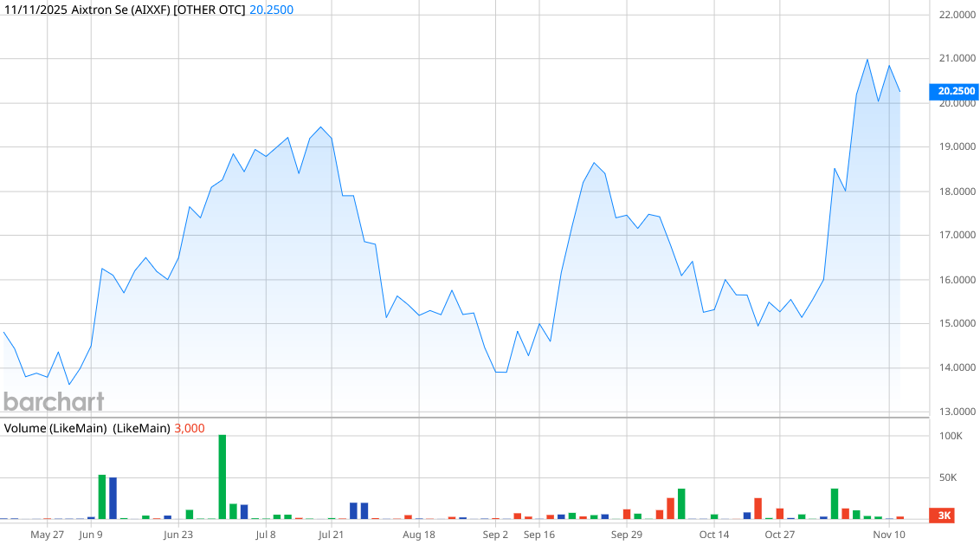Click the 18.0000 price axis label
This screenshot has width=980, height=545.
[x=957, y=191]
